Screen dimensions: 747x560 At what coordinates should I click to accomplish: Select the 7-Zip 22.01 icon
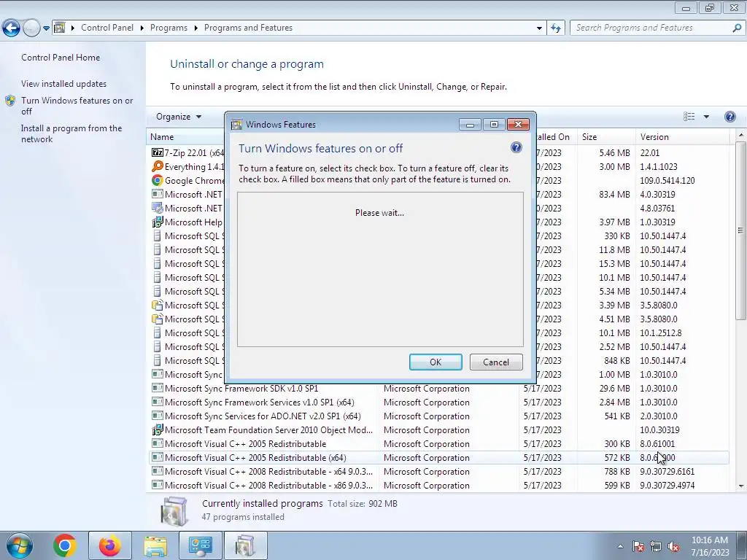tap(158, 152)
